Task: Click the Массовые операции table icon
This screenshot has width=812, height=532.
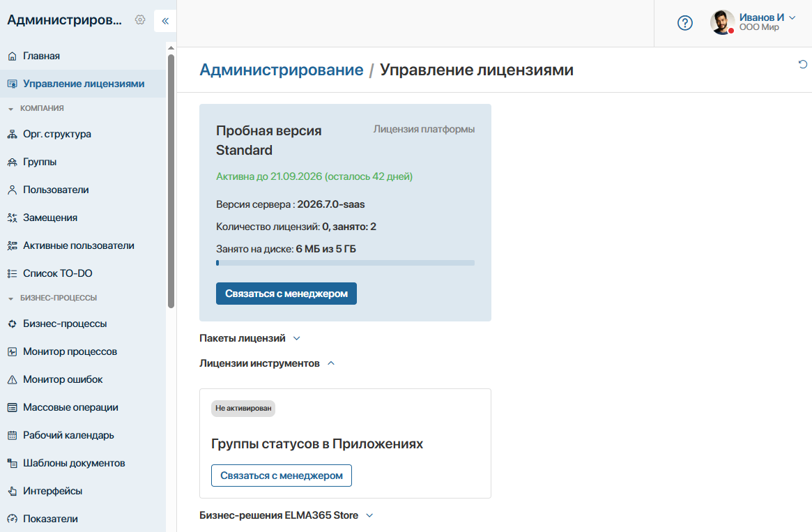Action: [x=13, y=408]
